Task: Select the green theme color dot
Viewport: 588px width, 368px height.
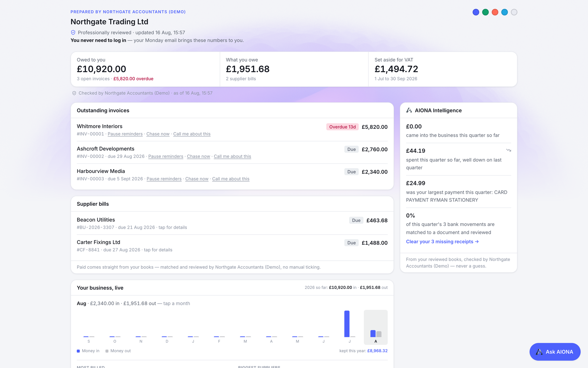Action: (485, 12)
